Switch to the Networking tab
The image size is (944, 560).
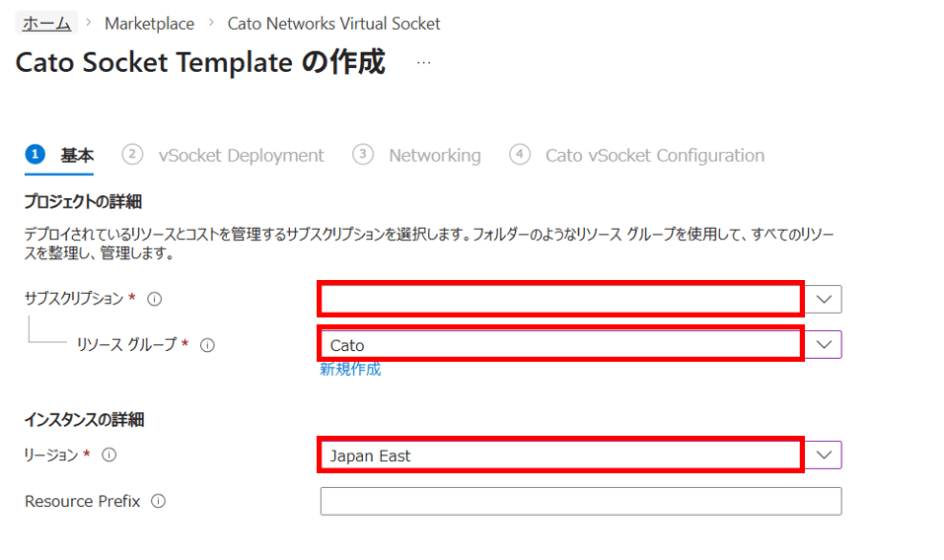[x=434, y=156]
